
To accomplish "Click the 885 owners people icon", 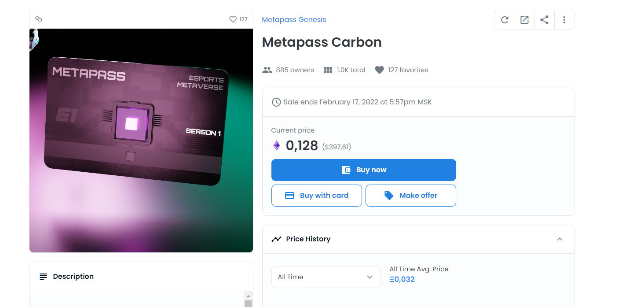I will click(267, 70).
